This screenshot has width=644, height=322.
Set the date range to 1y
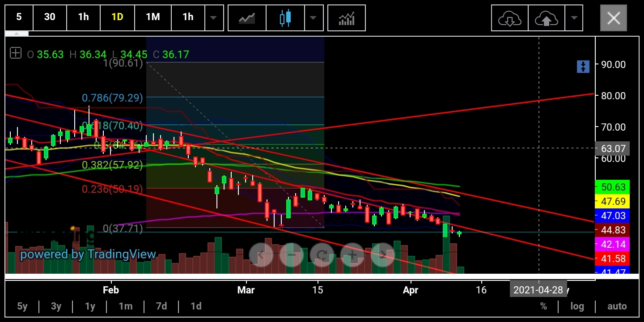pyautogui.click(x=90, y=306)
